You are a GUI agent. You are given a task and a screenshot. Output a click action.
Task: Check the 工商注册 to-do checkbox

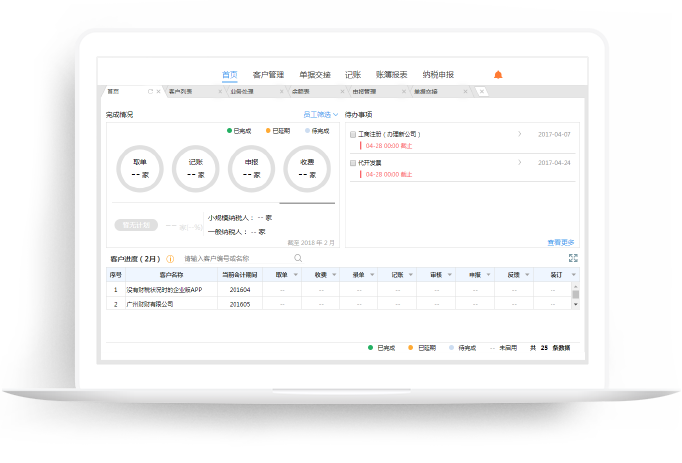353,134
